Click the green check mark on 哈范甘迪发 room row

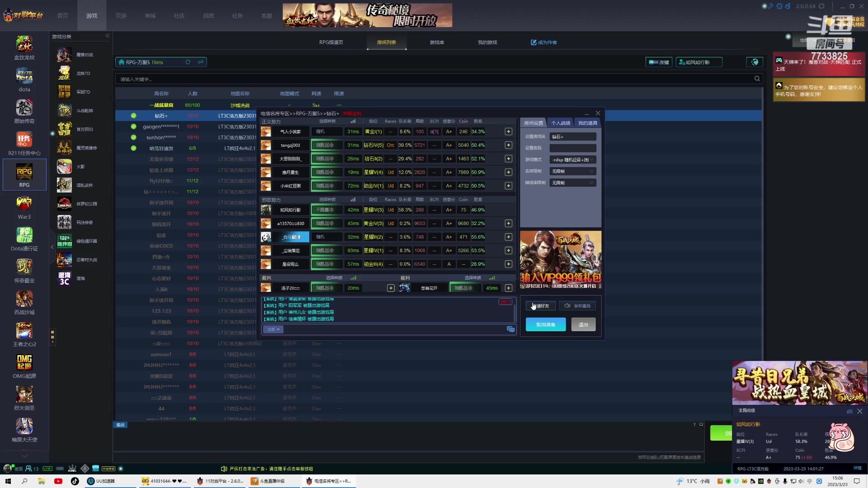133,148
